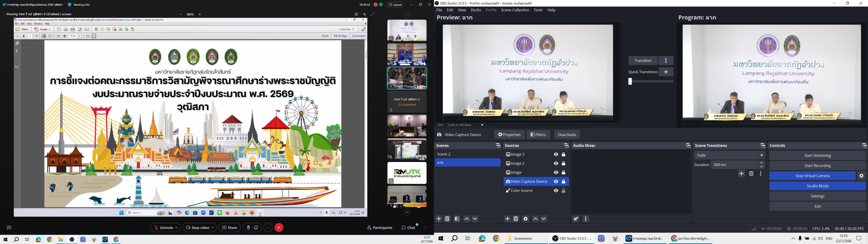Decrease transition duration stepper down

762,167
